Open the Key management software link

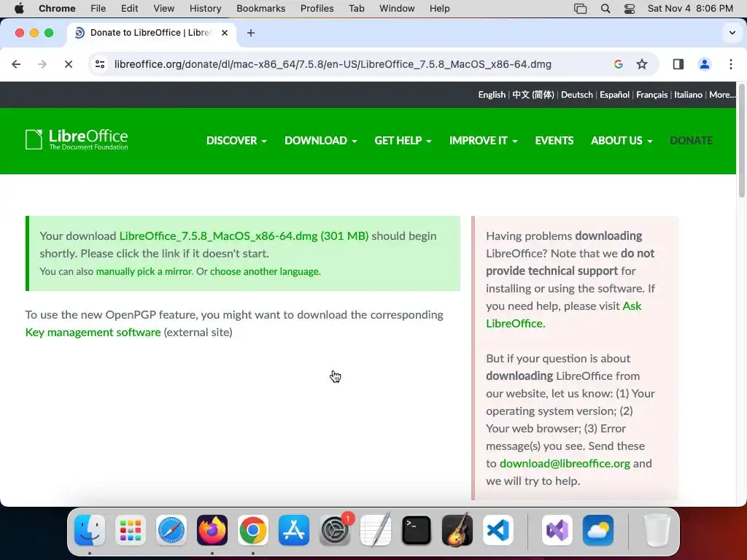93,332
